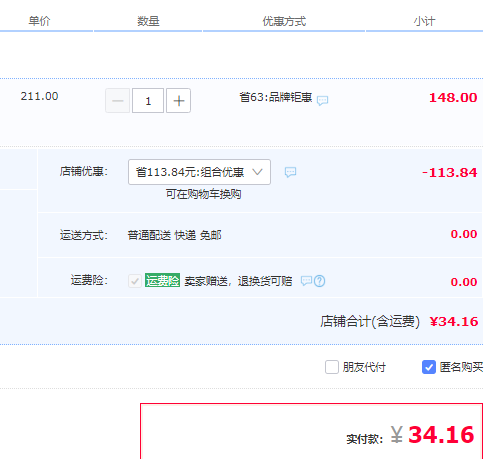Click question mark help icon for 运费险
The image size is (488, 459).
point(320,281)
